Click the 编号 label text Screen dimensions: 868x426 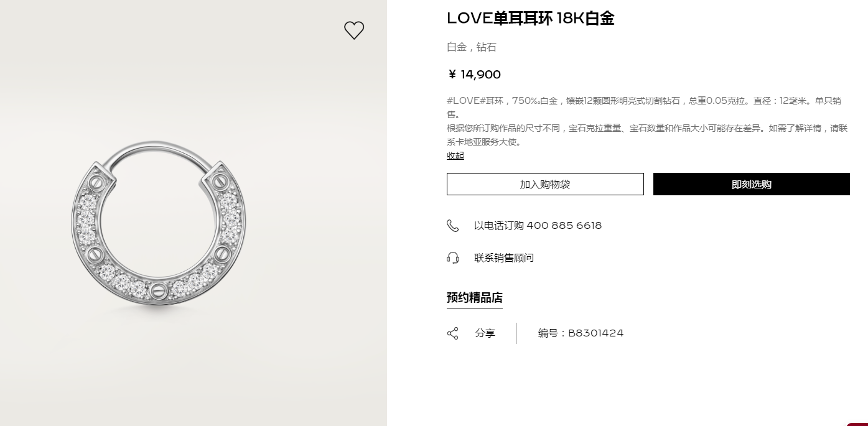[x=549, y=333]
